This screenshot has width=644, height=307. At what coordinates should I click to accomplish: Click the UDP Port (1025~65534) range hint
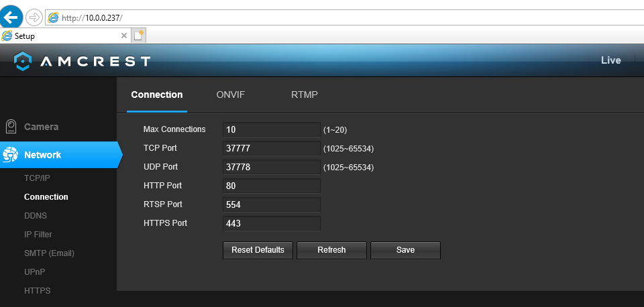click(x=348, y=168)
